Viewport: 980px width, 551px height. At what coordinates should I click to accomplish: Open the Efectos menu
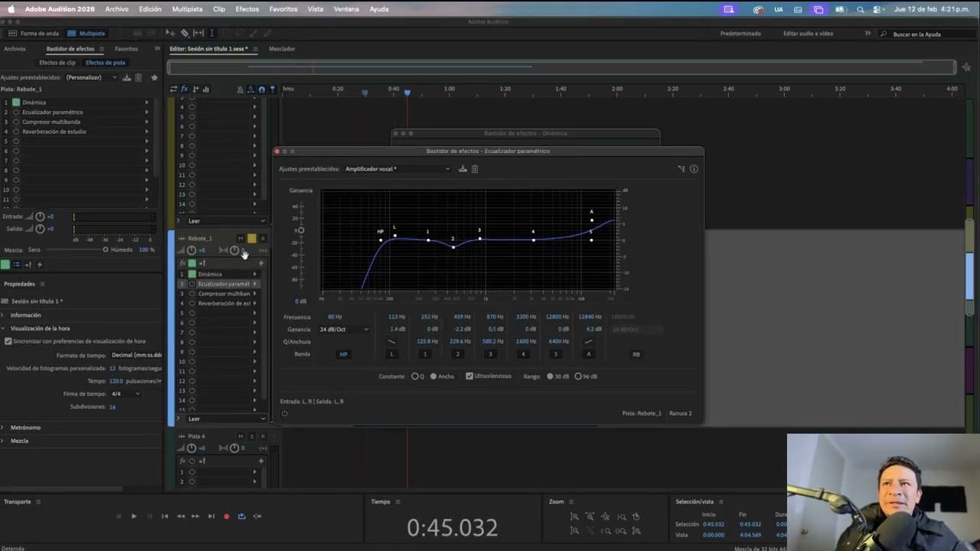click(x=247, y=9)
